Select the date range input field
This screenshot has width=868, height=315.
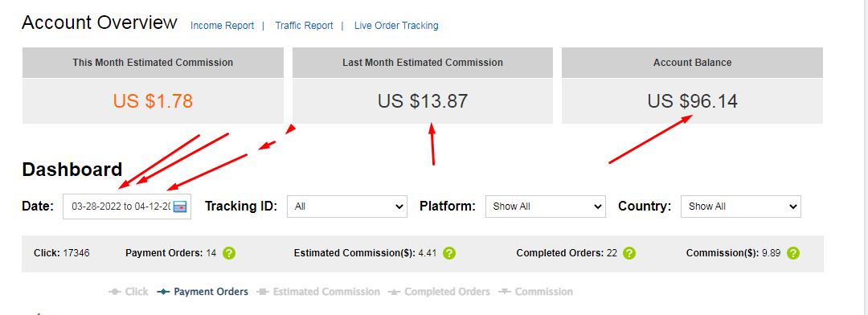127,207
